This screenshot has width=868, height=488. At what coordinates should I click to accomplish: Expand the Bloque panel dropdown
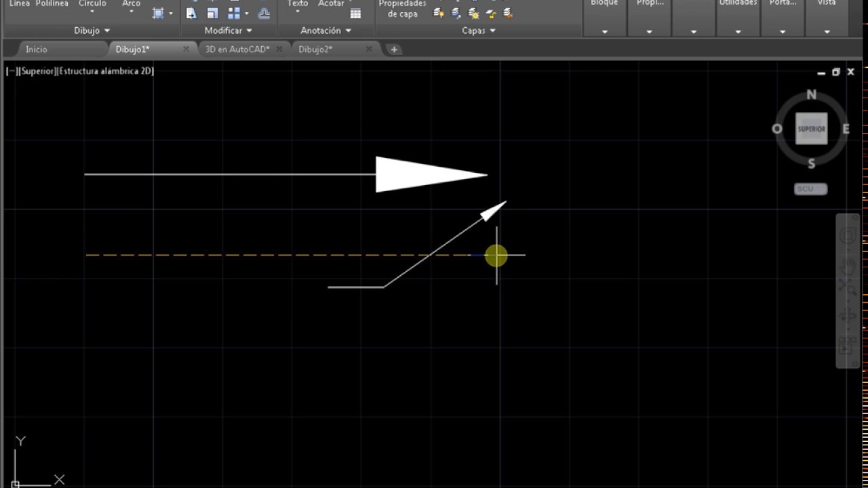(605, 32)
